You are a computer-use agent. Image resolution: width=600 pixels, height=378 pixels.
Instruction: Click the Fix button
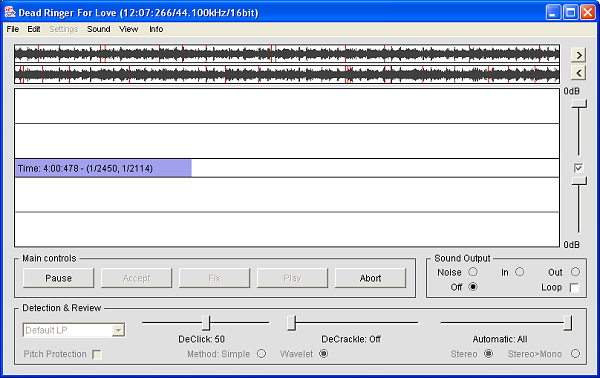pos(214,278)
